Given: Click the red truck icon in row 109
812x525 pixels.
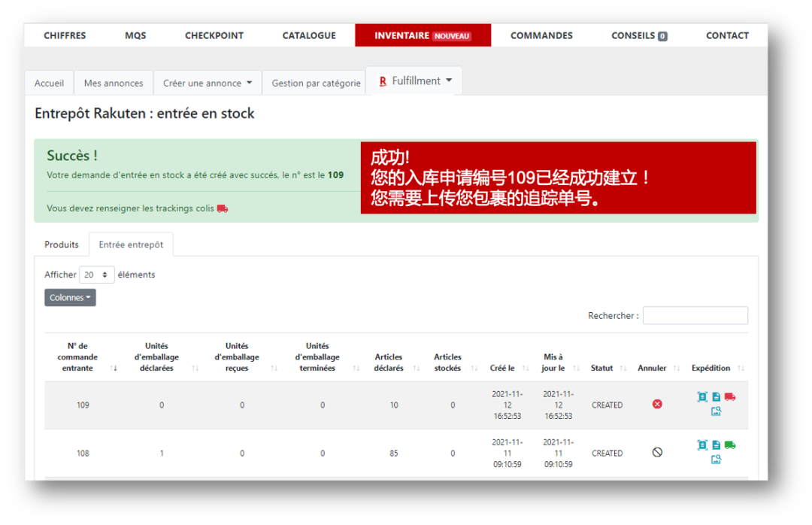Looking at the screenshot, I should (729, 397).
